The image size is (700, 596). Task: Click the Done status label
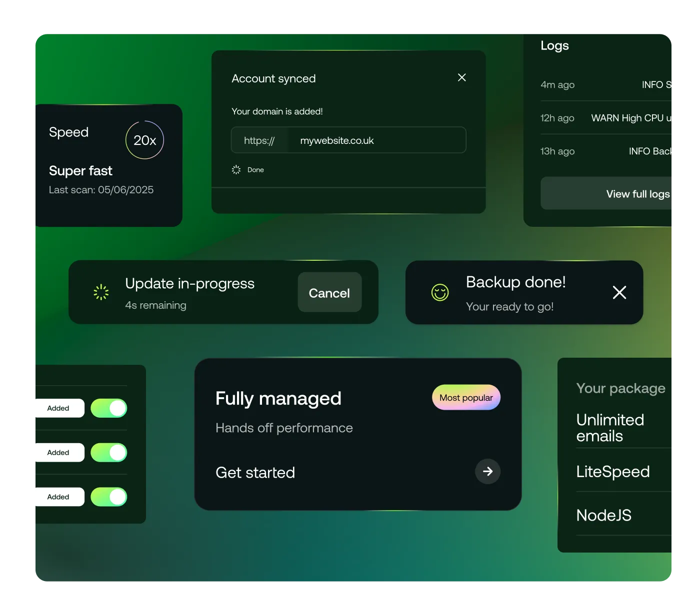[x=255, y=170]
